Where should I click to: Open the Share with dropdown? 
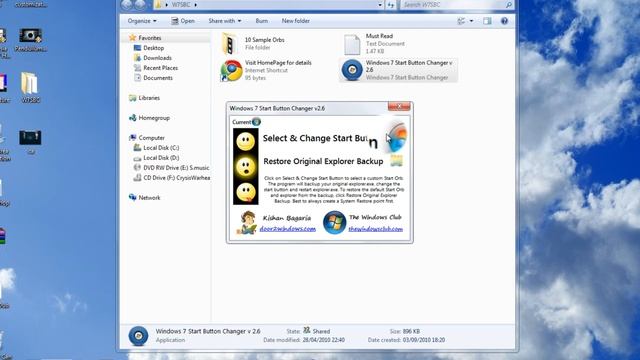pyautogui.click(x=224, y=21)
